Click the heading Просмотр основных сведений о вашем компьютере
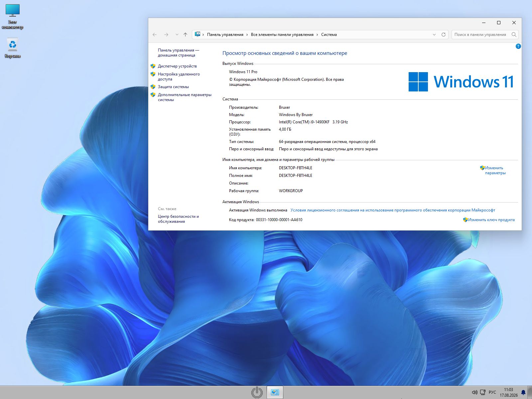The width and height of the screenshot is (532, 399). 285,53
